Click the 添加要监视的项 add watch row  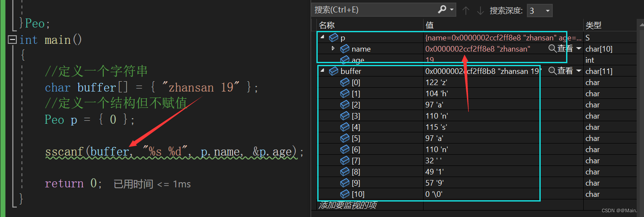click(x=348, y=205)
